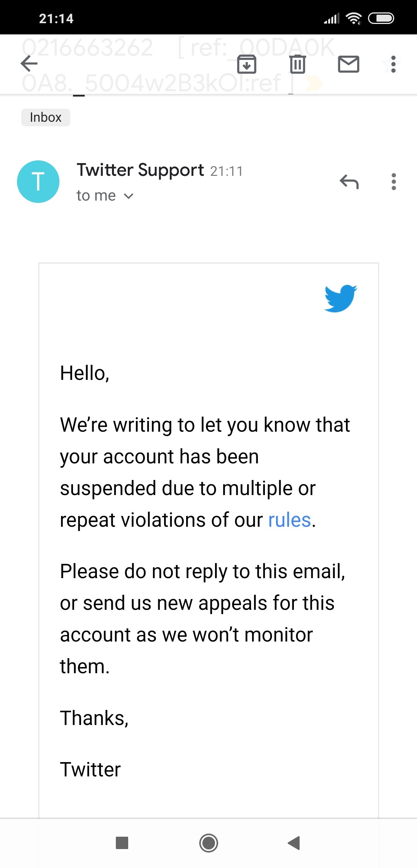Viewport: 417px width, 868px height.
Task: Toggle the star on this email
Action: tap(389, 66)
